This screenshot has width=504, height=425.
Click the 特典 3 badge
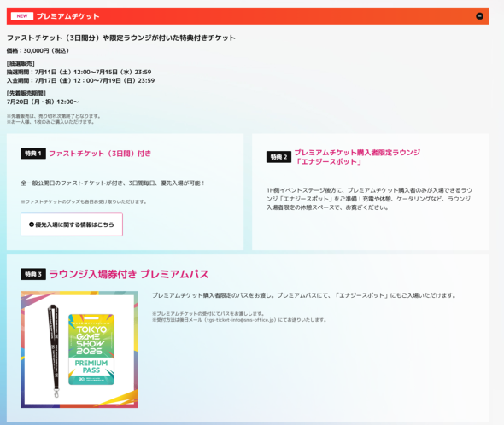point(33,274)
